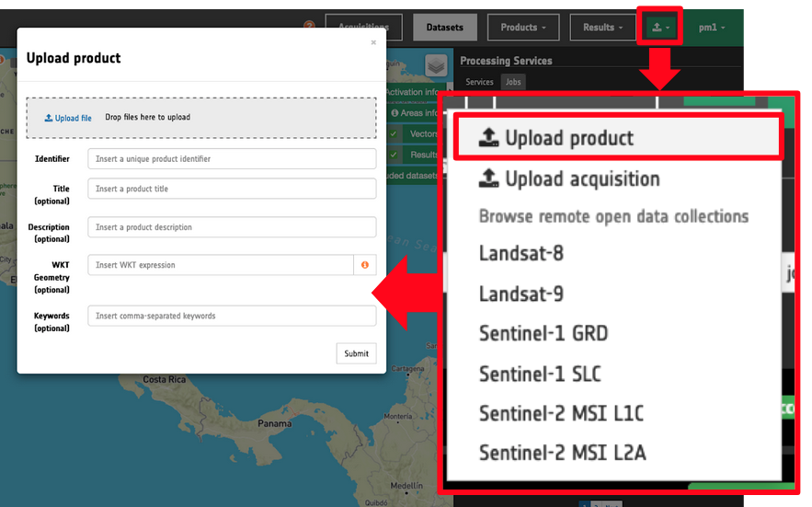The height and width of the screenshot is (507, 812).
Task: Choose Sentinel-2 MSI L2A collection
Action: pos(562,452)
